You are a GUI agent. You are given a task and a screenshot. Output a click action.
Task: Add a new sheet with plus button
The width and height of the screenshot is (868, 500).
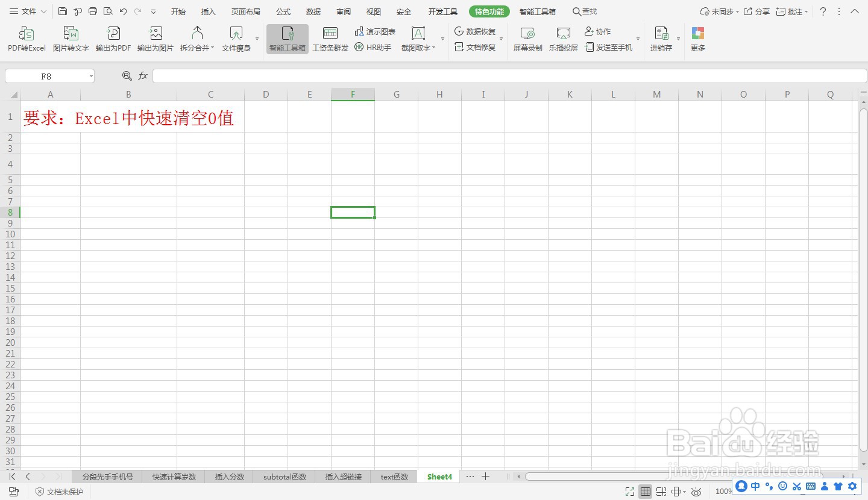pyautogui.click(x=485, y=477)
